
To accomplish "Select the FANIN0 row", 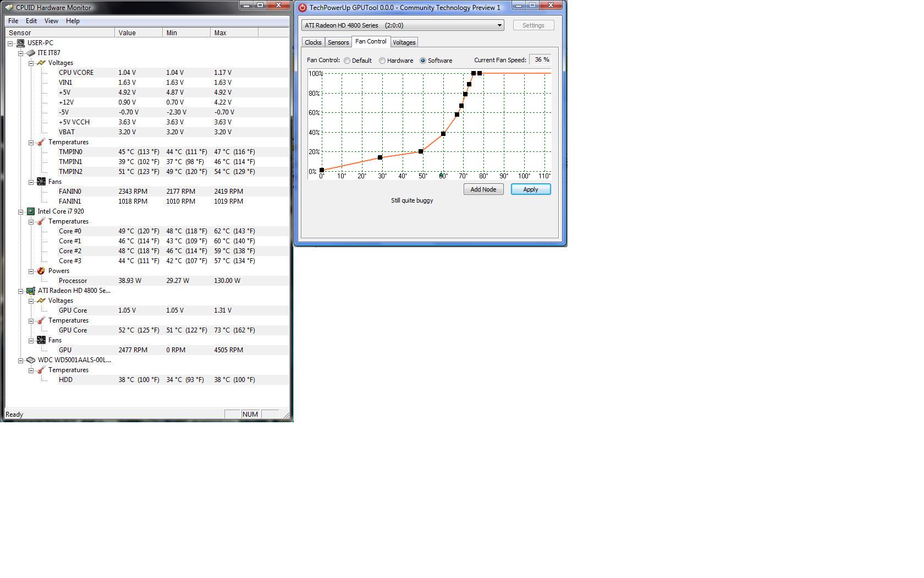I will coord(174,192).
